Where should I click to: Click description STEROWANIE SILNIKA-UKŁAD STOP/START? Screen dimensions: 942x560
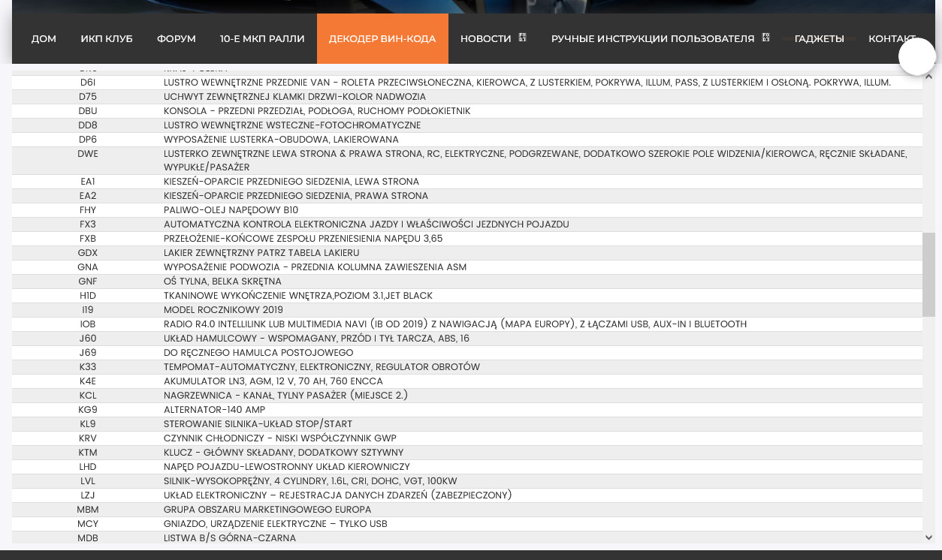pyautogui.click(x=258, y=424)
